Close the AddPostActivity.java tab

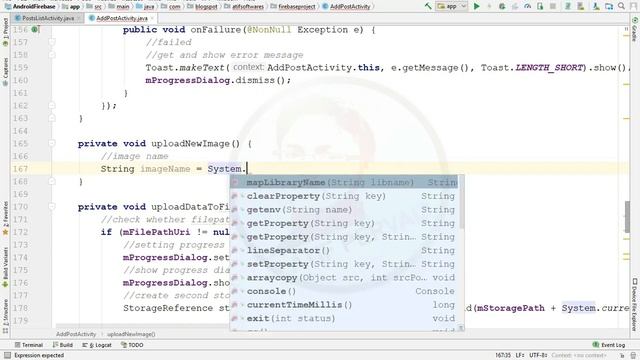[153, 18]
